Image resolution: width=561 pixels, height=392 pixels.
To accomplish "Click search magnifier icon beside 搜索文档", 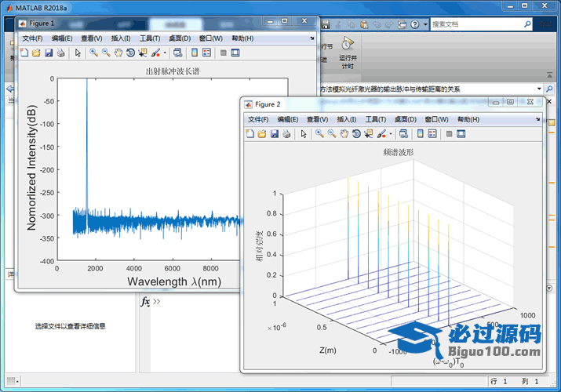I will pyautogui.click(x=527, y=24).
